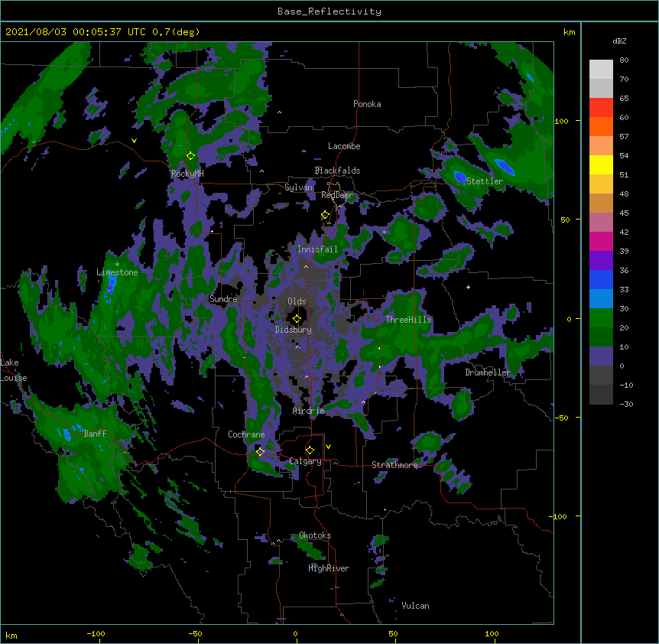Screen dimensions: 659x644
Task: Click the yellow diamond marker below Cochrane
Action: pyautogui.click(x=260, y=451)
